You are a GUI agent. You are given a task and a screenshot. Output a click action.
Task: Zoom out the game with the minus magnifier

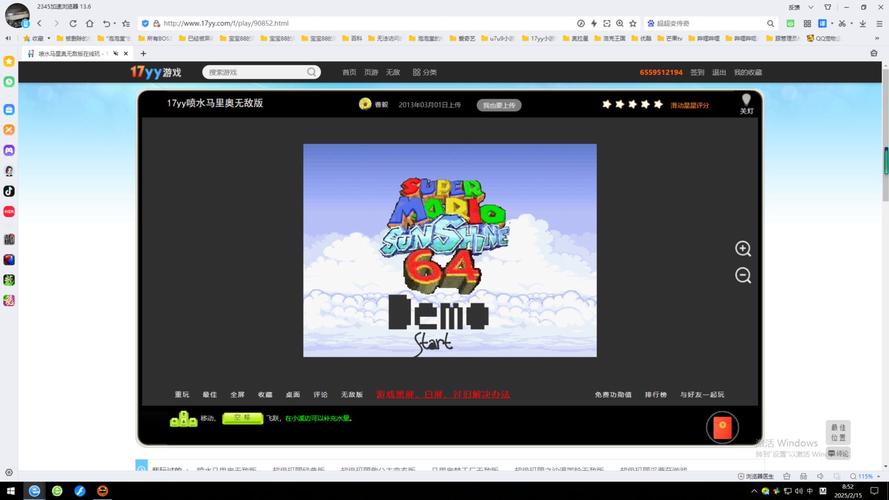pyautogui.click(x=743, y=275)
